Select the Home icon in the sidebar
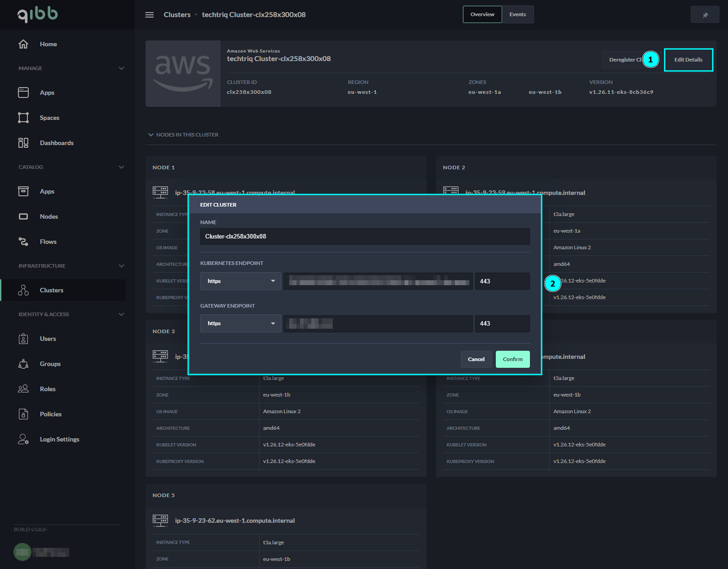The image size is (728, 569). (23, 44)
